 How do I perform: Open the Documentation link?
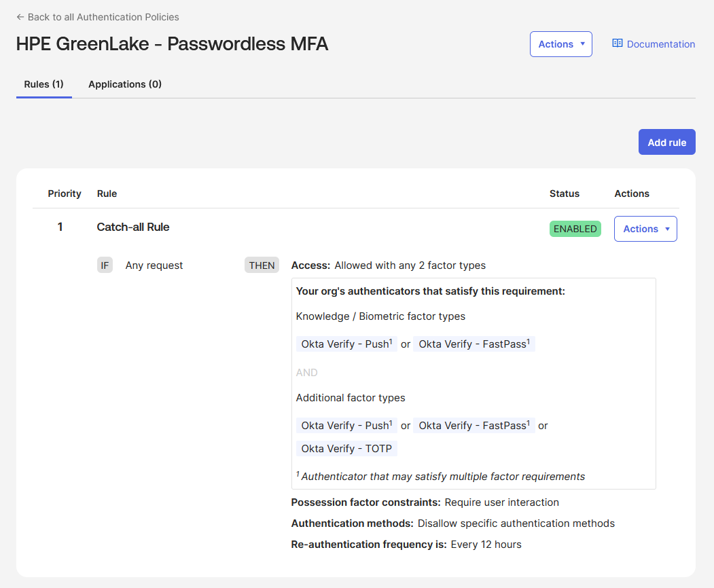(x=660, y=44)
